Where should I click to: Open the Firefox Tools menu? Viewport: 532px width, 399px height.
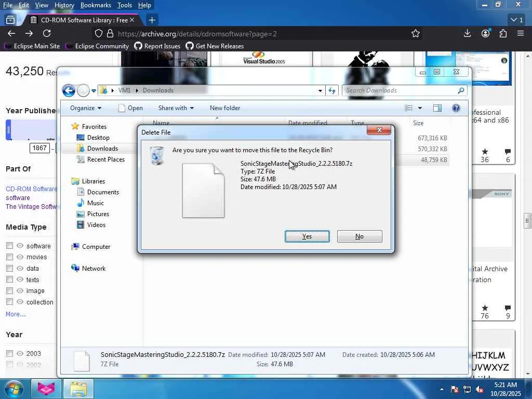pyautogui.click(x=125, y=5)
